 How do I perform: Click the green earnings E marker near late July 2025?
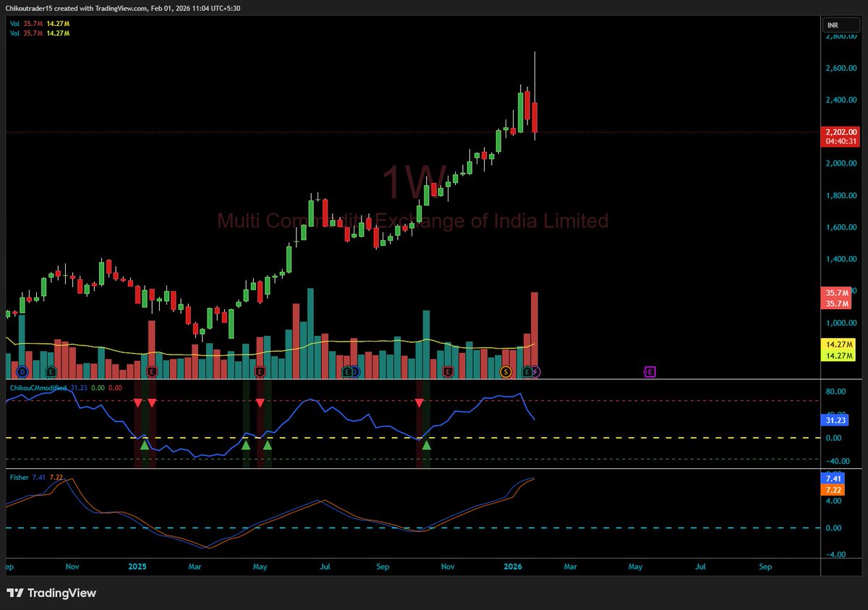[346, 372]
